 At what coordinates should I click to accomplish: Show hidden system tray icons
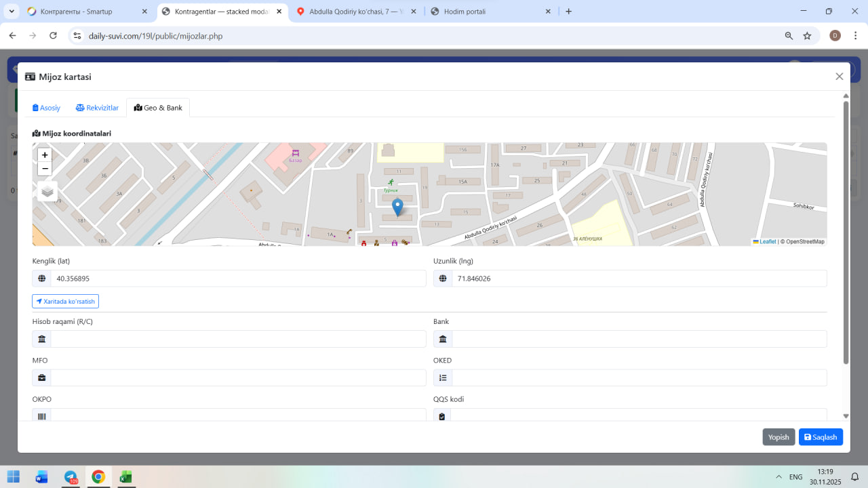pyautogui.click(x=778, y=476)
